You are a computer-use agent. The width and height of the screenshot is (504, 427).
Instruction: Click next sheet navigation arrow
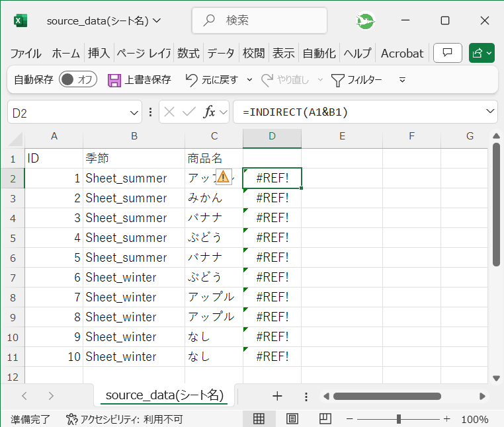[51, 396]
